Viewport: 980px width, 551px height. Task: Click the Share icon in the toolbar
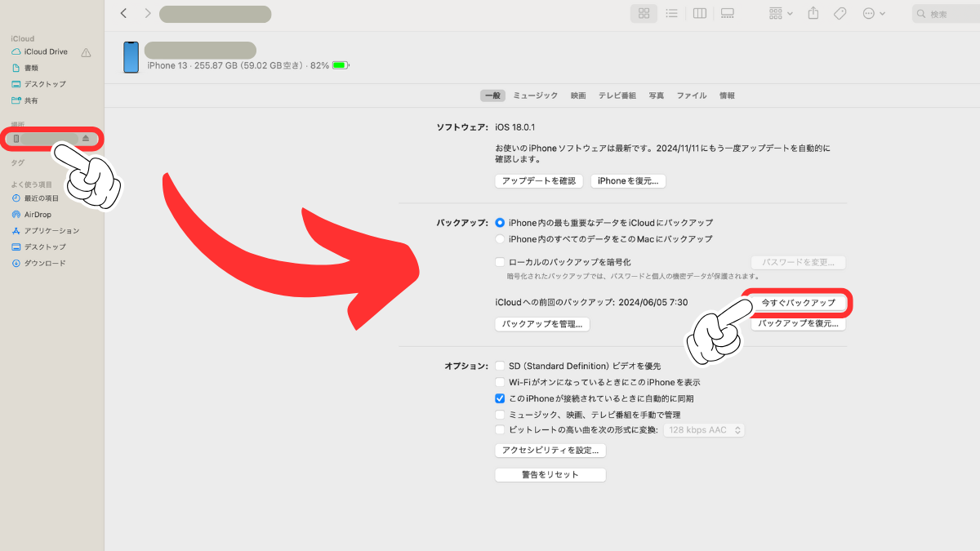(x=813, y=14)
